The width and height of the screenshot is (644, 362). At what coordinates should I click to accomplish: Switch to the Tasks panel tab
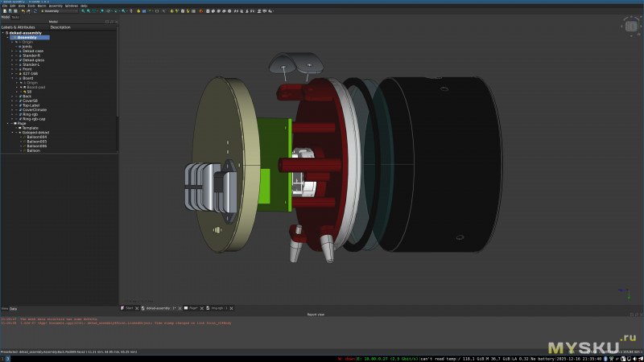(x=15, y=17)
